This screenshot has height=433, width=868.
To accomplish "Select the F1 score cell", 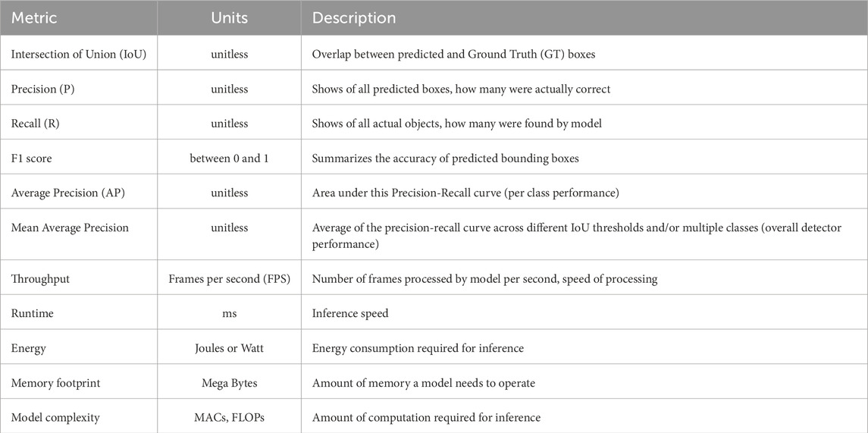I will [x=33, y=158].
